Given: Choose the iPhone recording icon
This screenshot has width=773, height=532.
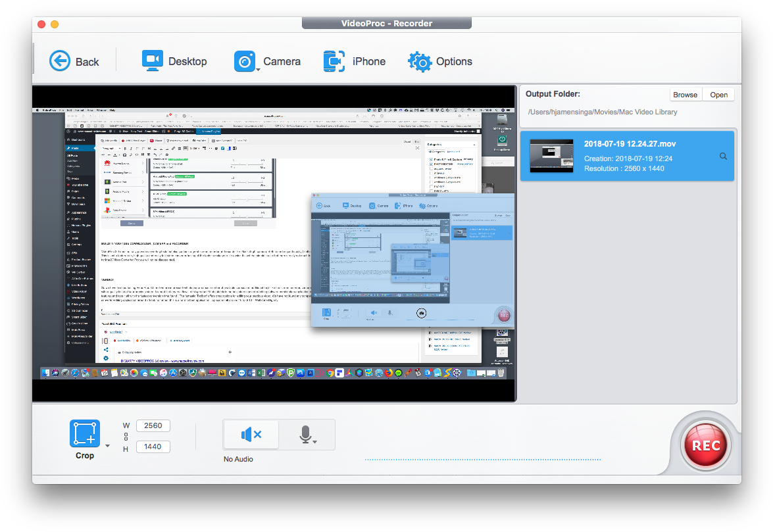Looking at the screenshot, I should (334, 61).
